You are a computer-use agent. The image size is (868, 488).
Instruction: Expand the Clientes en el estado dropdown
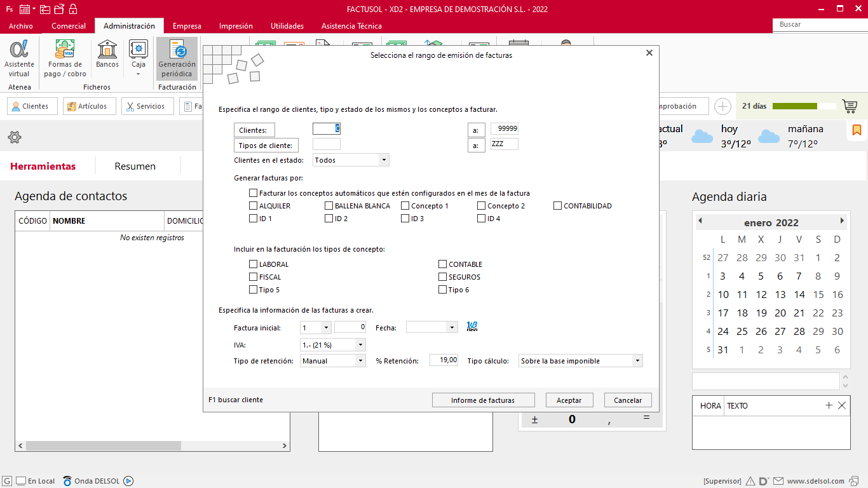tap(384, 160)
